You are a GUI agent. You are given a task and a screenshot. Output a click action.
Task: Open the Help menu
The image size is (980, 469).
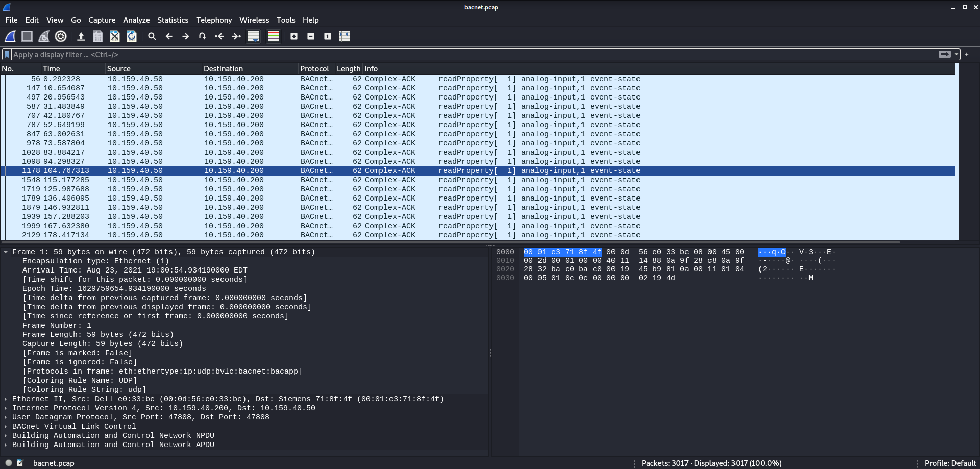[310, 20]
